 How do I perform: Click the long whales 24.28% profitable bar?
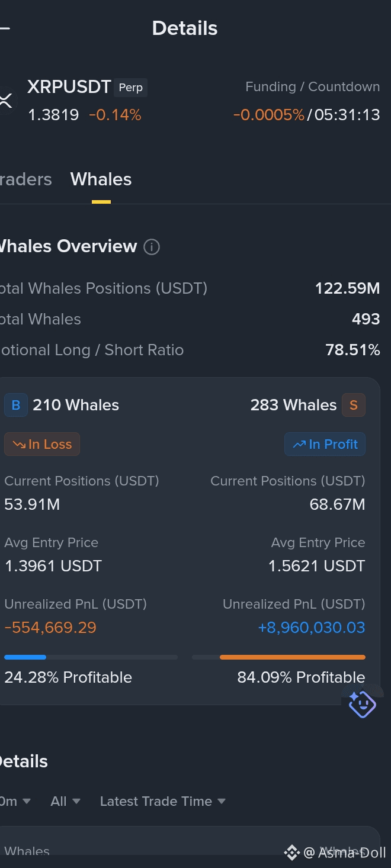(x=91, y=657)
